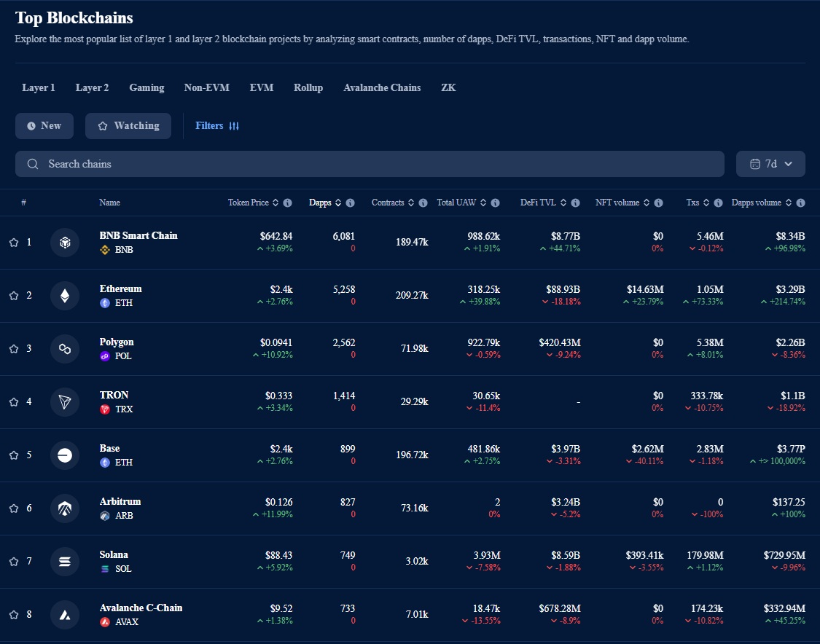Star Polygon to watchlist
Viewport: 820px width, 644px height.
pos(14,349)
